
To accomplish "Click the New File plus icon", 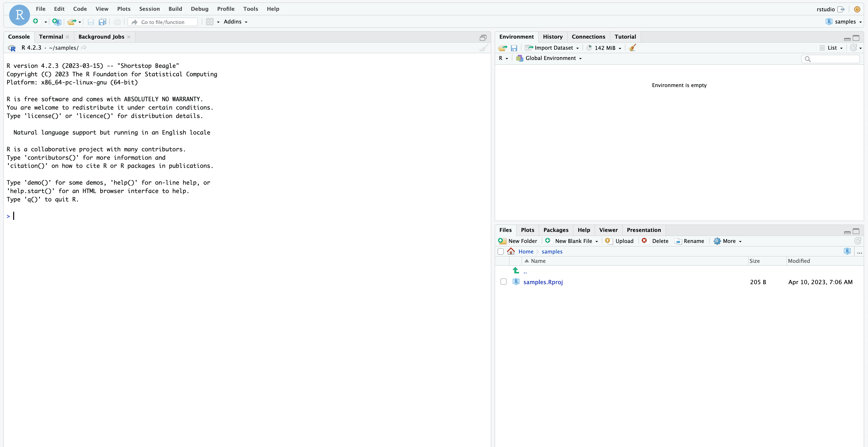I will [36, 22].
